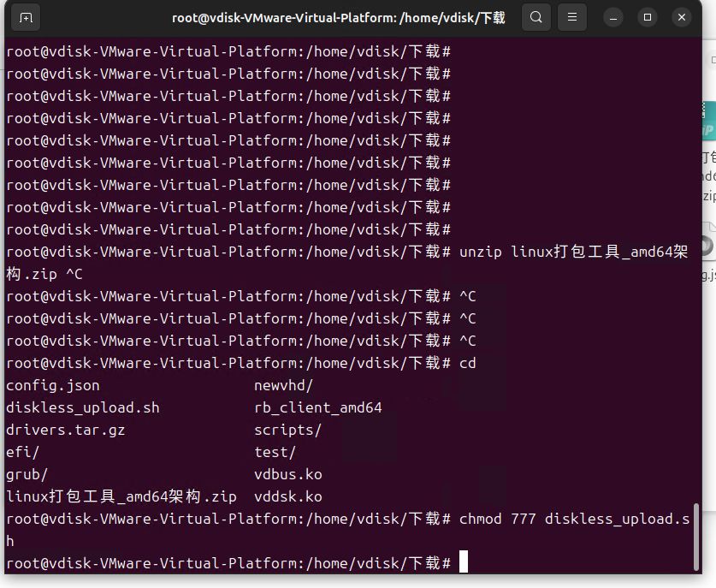Click diskless_upload.sh in the file listing
The image size is (716, 588).
pos(83,407)
